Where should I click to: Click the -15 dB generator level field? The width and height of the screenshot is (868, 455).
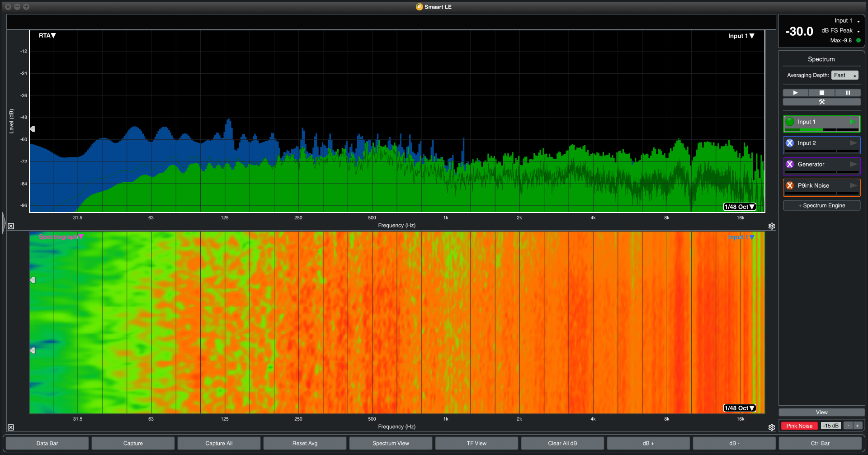pyautogui.click(x=830, y=426)
